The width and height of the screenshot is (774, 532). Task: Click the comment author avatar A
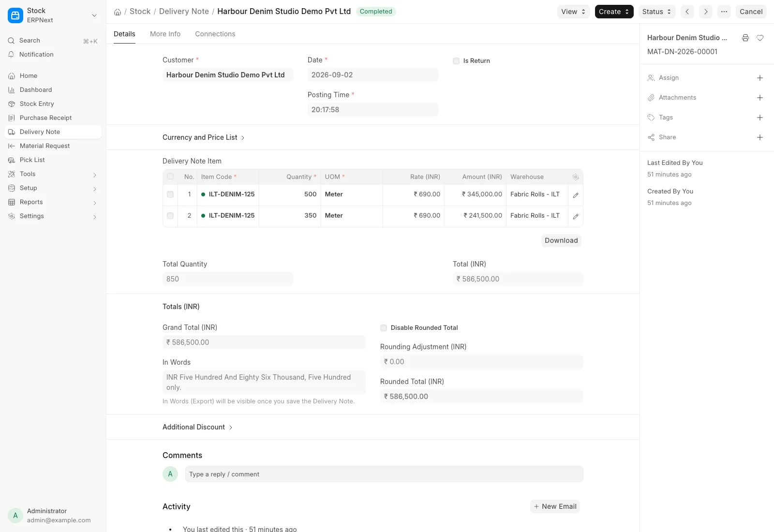coord(170,474)
